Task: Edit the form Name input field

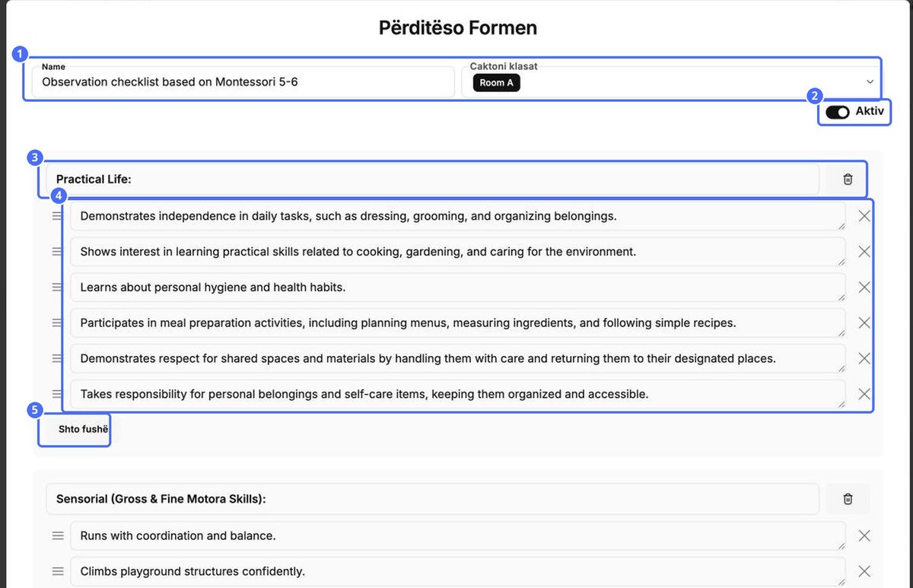Action: (243, 81)
